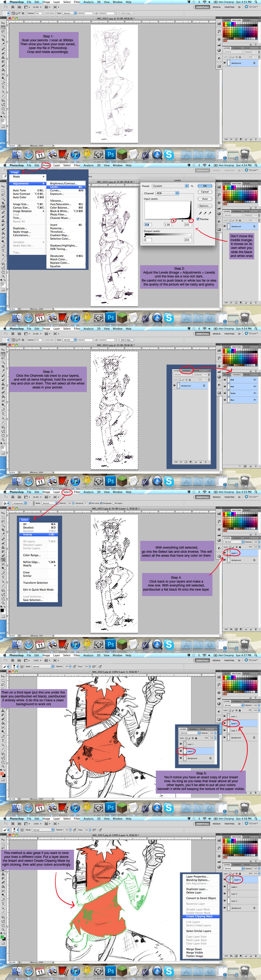This screenshot has height=980, width=261.
Task: Open Options... in the Levels dialog
Action: coord(205,206)
